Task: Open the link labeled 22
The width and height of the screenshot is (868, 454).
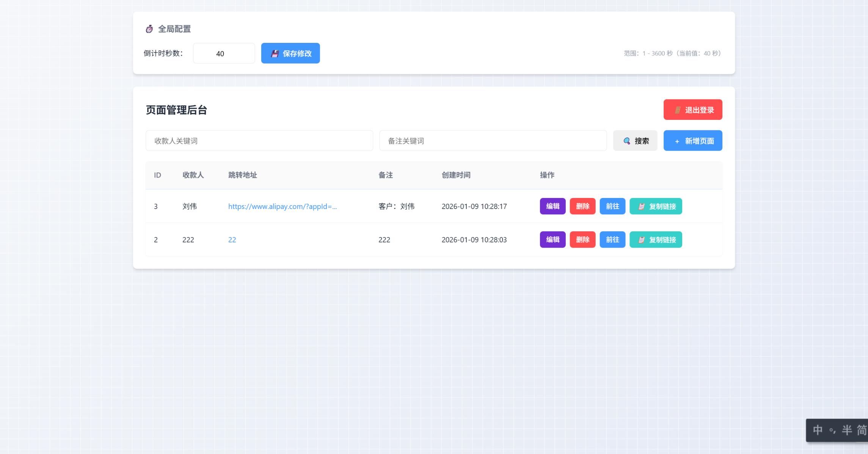Action: (232, 240)
